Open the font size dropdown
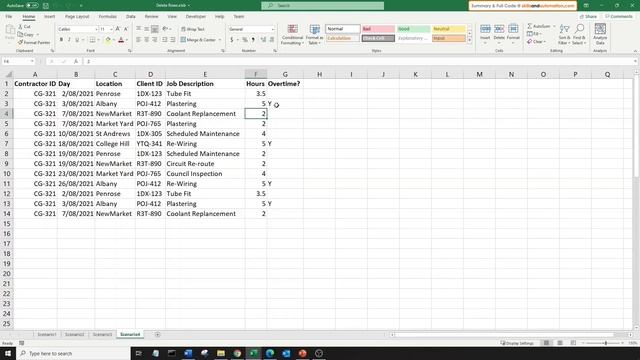 pos(111,29)
